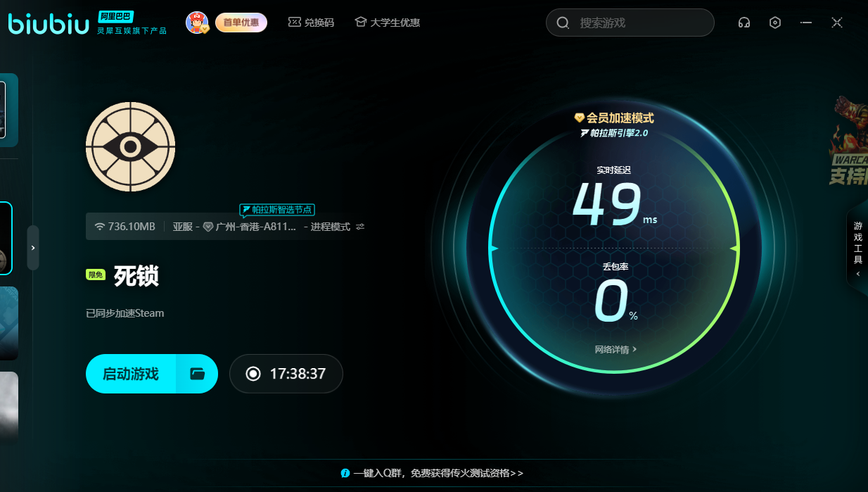Viewport: 868px width, 492px height.
Task: Stop acceleration via the 17:38:37 timer
Action: click(x=286, y=374)
